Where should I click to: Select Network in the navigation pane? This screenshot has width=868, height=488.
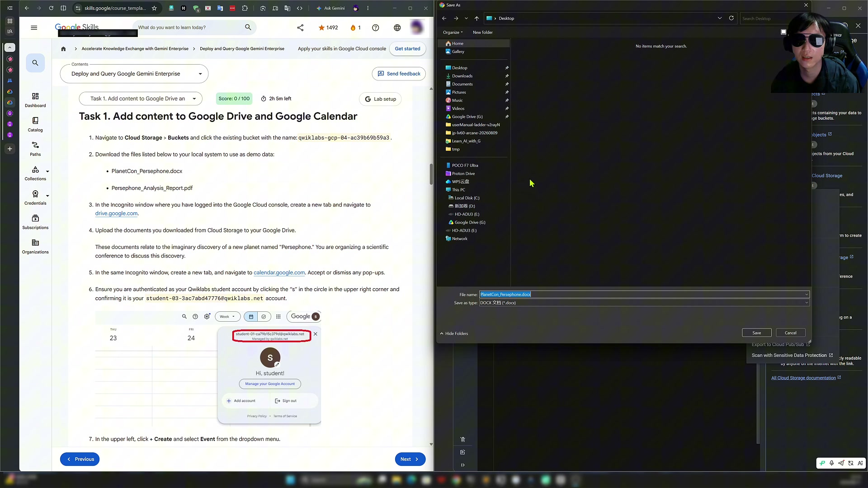tap(473, 239)
